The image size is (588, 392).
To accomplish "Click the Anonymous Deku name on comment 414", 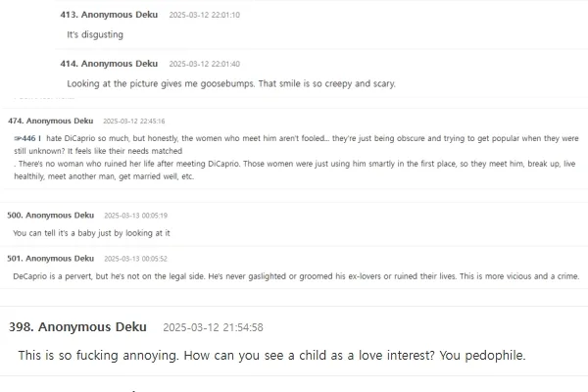I will (119, 64).
